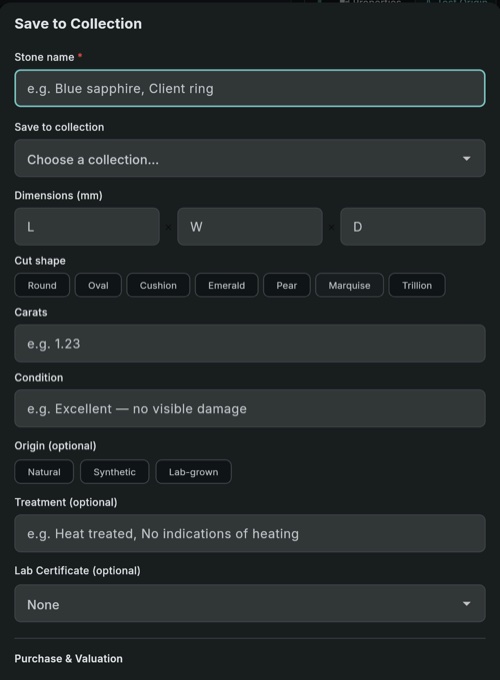Click the Length (L) dimension field
The width and height of the screenshot is (500, 680).
tap(87, 227)
